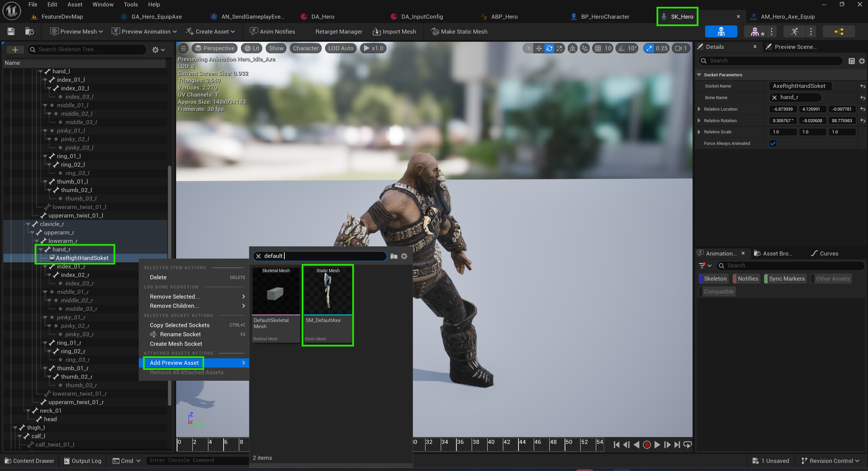Toggle the Other Assets filter chip
Viewport: 868px width, 471px height.
click(x=831, y=279)
